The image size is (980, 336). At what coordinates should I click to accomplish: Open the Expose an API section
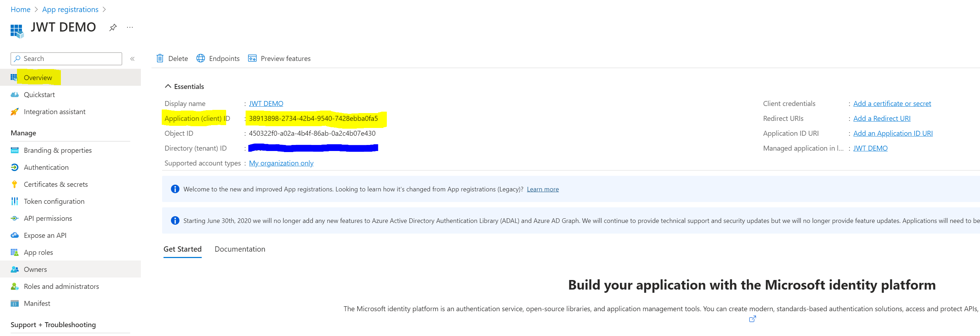(x=45, y=235)
